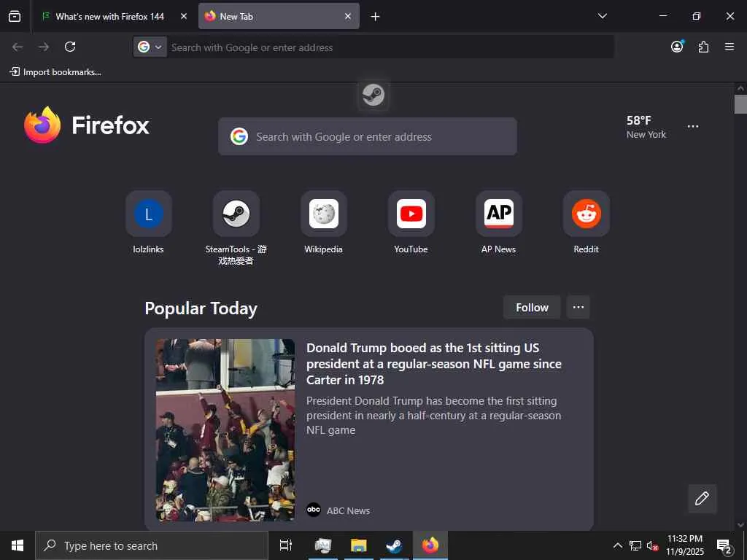Close the New Tab tab
Viewport: 747px width, 560px height.
click(348, 16)
